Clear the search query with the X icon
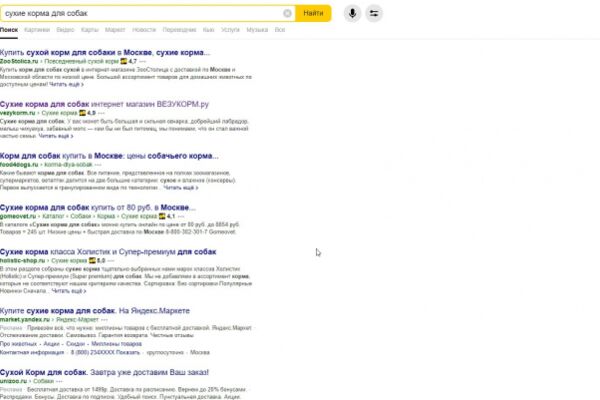The image size is (600, 400). point(287,13)
